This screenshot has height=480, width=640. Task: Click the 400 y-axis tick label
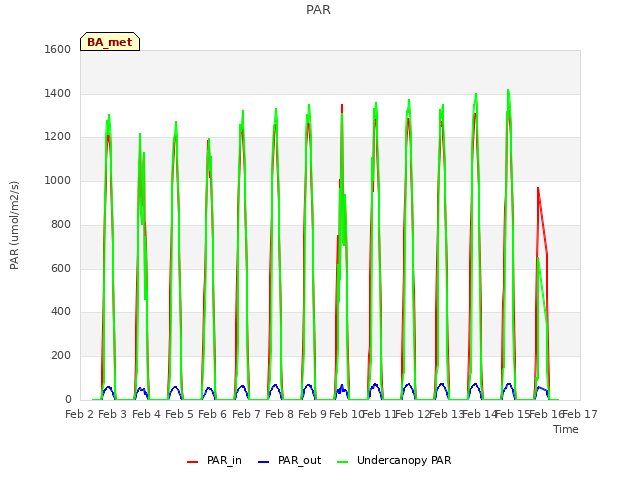point(61,311)
